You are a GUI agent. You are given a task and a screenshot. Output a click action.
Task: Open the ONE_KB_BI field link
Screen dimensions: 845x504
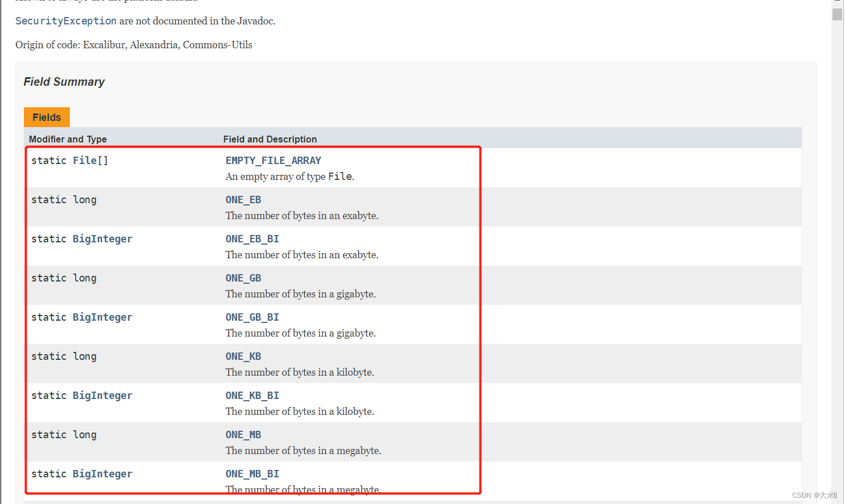pos(253,396)
